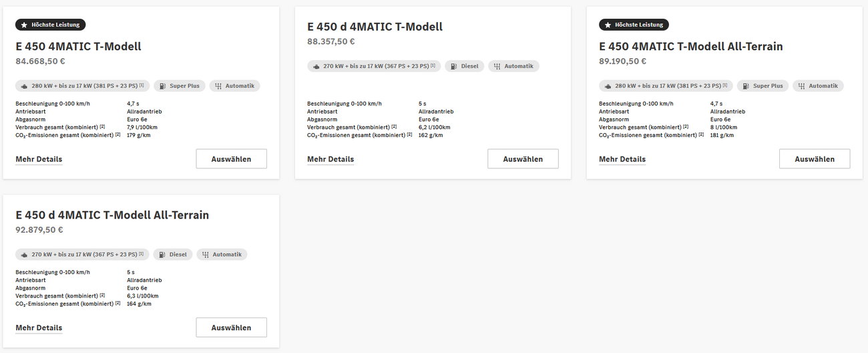This screenshot has width=868, height=353.
Task: Click consumption value 6,2 l/100km
Action: [x=435, y=127]
